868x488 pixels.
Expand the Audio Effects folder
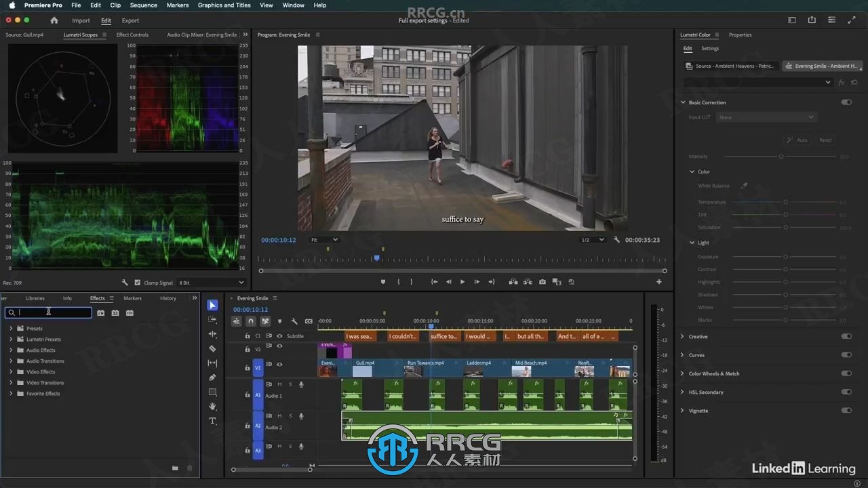[11, 350]
